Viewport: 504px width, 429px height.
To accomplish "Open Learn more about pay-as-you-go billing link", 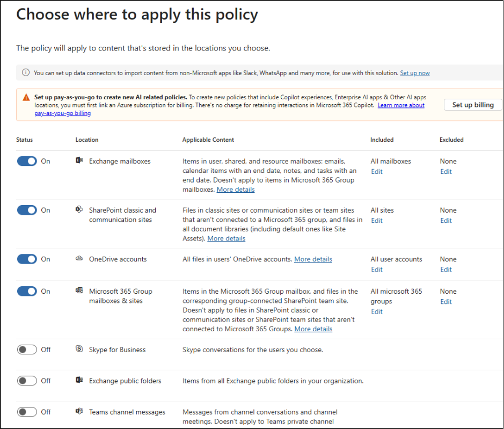I will tap(401, 105).
